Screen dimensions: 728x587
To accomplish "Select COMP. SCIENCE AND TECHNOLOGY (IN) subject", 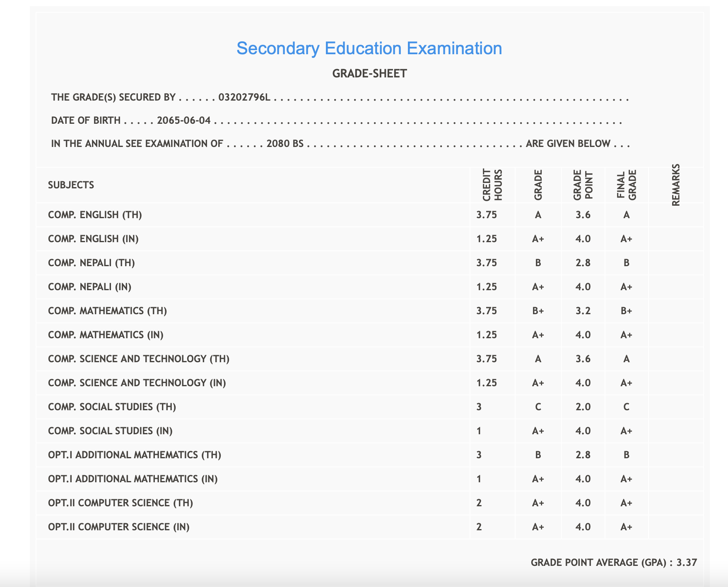I will (137, 383).
